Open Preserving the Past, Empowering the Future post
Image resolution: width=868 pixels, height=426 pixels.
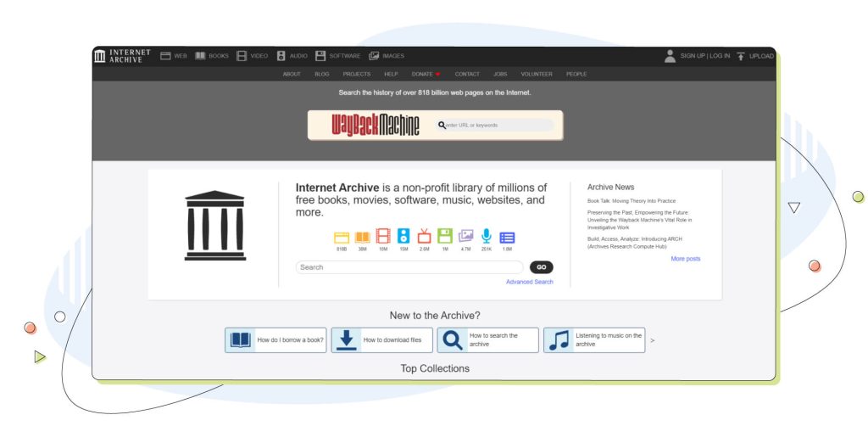[639, 220]
